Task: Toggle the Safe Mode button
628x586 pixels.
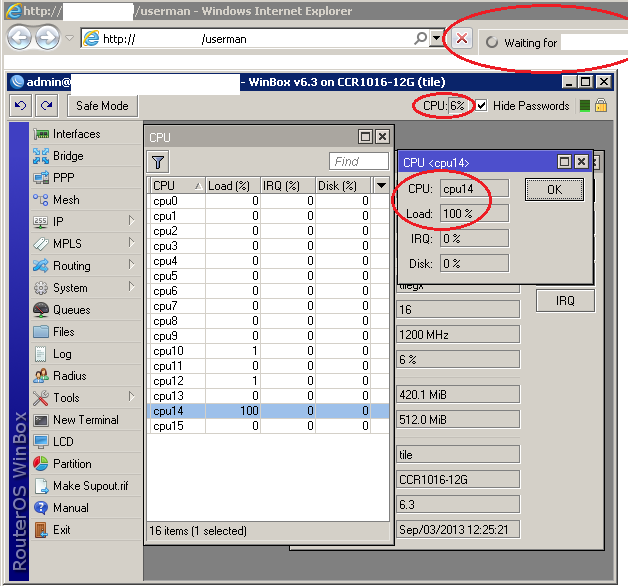Action: tap(102, 105)
